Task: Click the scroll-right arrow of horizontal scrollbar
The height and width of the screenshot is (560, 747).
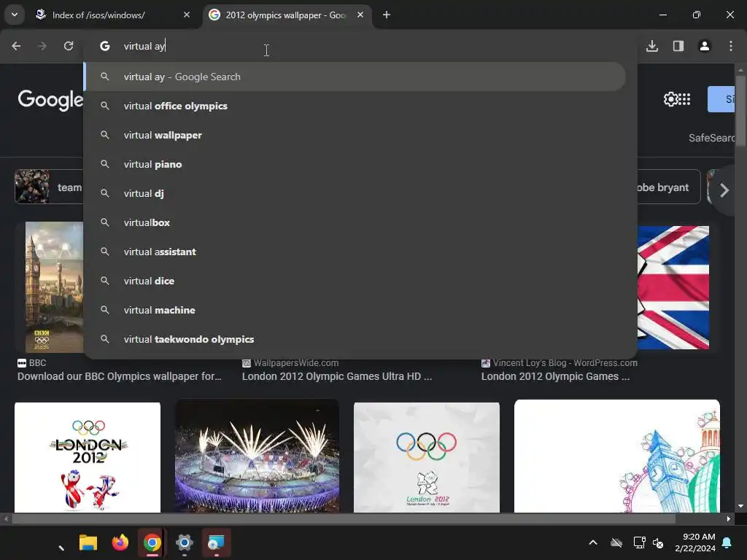Action: pos(729,519)
